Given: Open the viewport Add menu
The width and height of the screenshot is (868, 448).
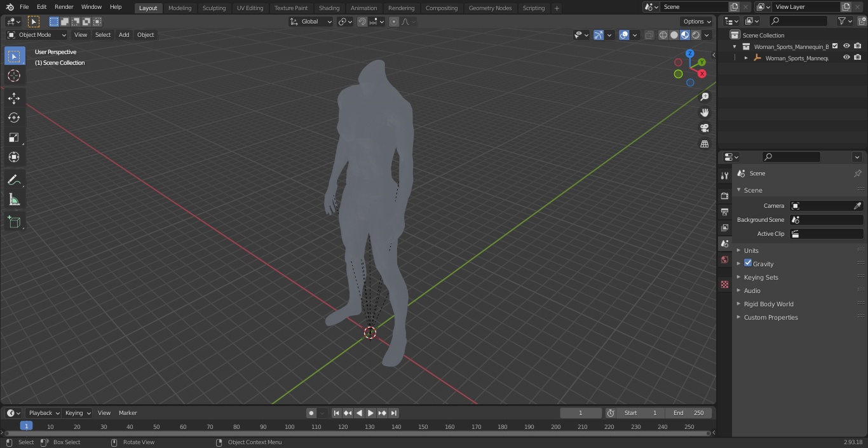Looking at the screenshot, I should pyautogui.click(x=124, y=35).
